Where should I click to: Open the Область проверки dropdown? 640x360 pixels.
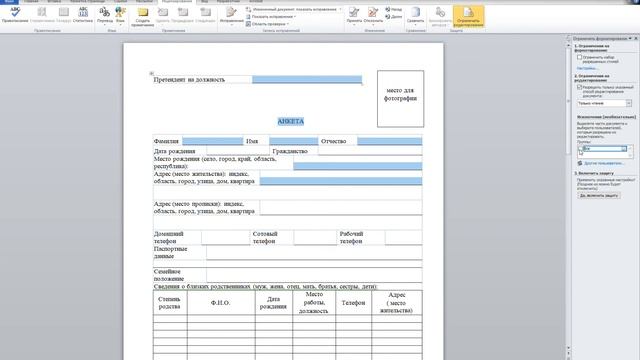click(267, 24)
